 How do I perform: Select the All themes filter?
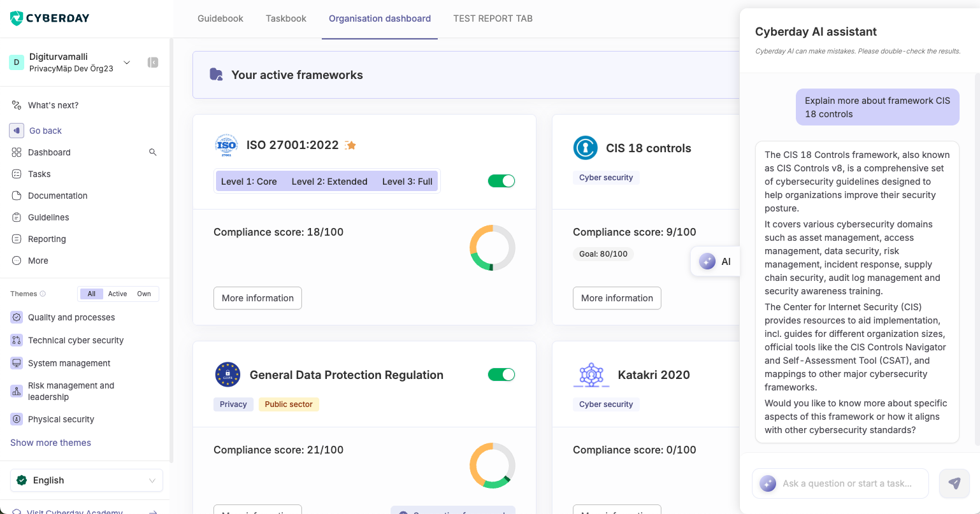pos(91,294)
